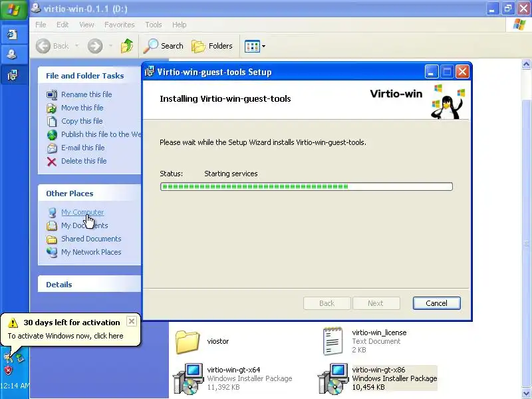
Task: Click E-mail this file link
Action: point(82,148)
